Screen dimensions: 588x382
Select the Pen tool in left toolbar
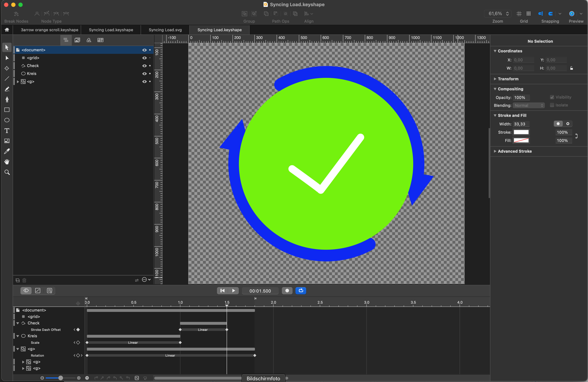point(7,100)
